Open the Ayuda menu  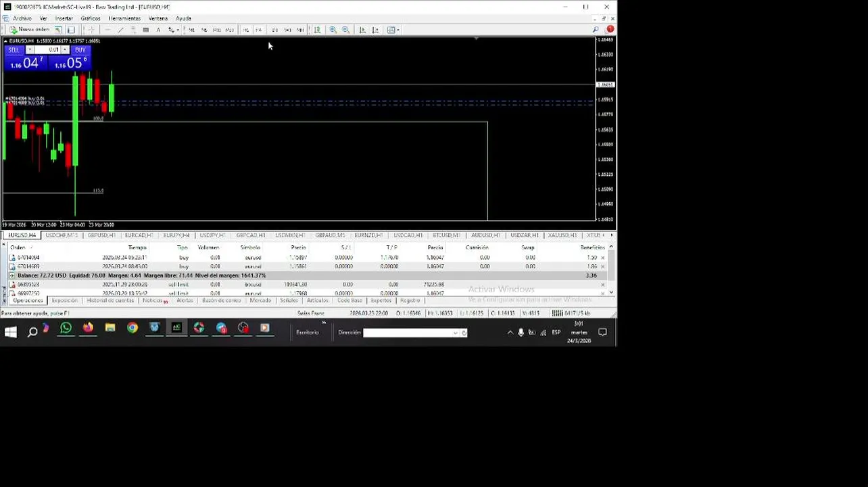coord(183,18)
